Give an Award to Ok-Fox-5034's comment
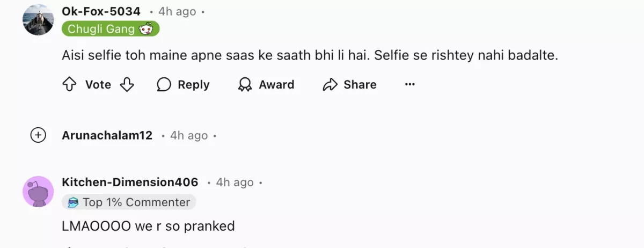Screen dimensions: 644x248 266,84
